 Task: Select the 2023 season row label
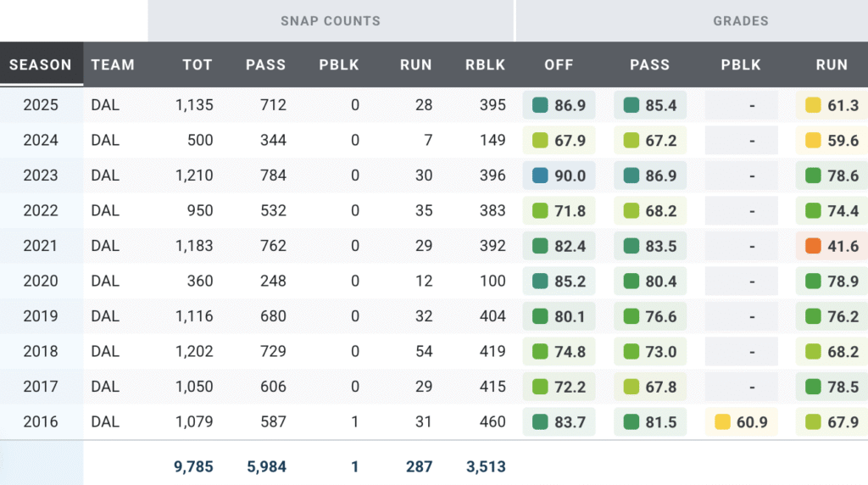(41, 176)
